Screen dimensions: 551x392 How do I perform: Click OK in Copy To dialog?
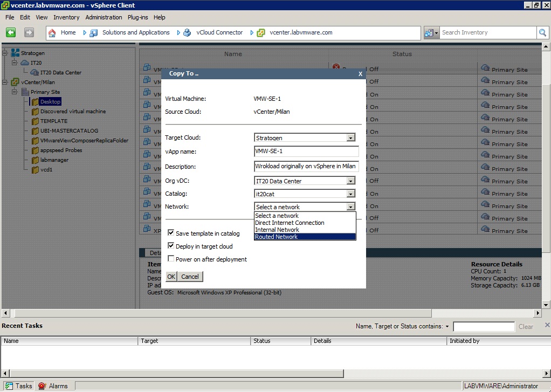coord(171,277)
